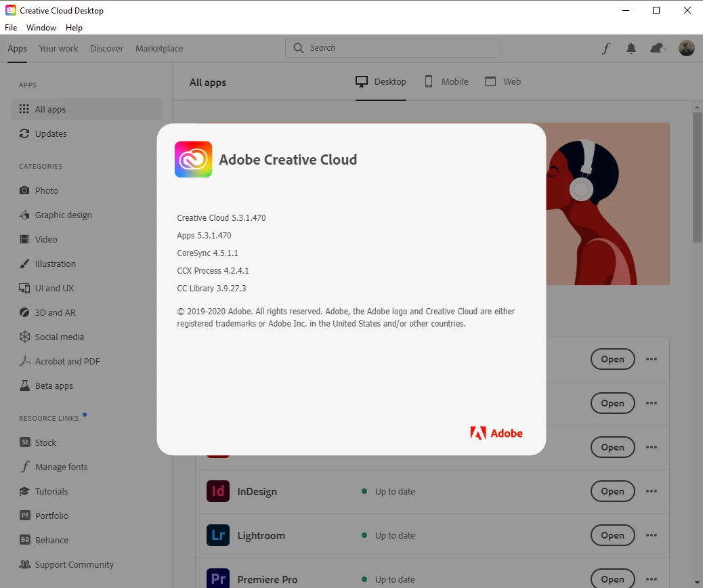Click InDesign Up to date status
Screen dimensions: 703x588
388,491
